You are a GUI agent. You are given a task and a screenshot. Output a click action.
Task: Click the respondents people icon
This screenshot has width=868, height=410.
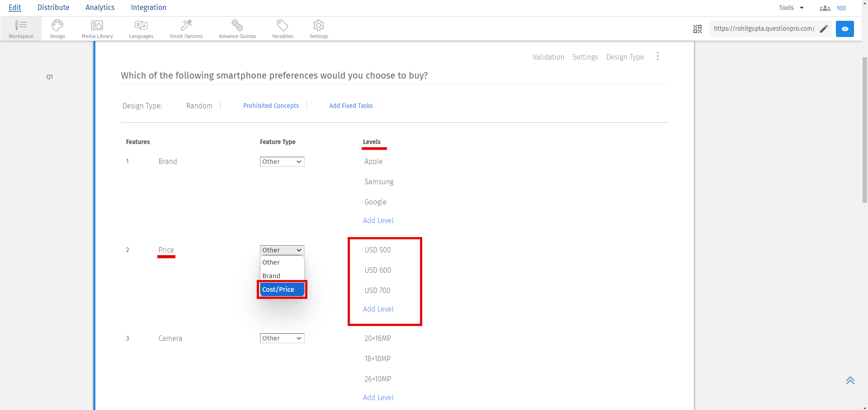[825, 8]
